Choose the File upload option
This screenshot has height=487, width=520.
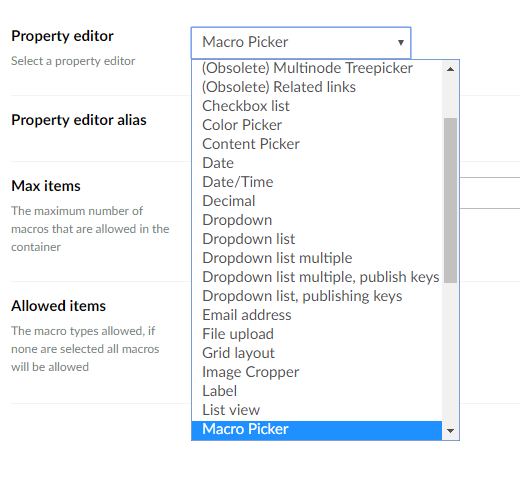pyautogui.click(x=317, y=334)
